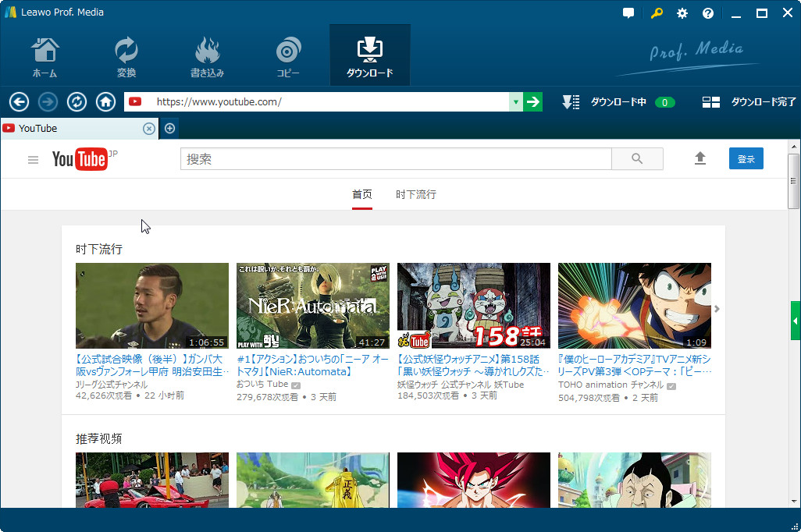Open the red-haired Goku recommended thumbnail
801x532 pixels.
(x=474, y=480)
